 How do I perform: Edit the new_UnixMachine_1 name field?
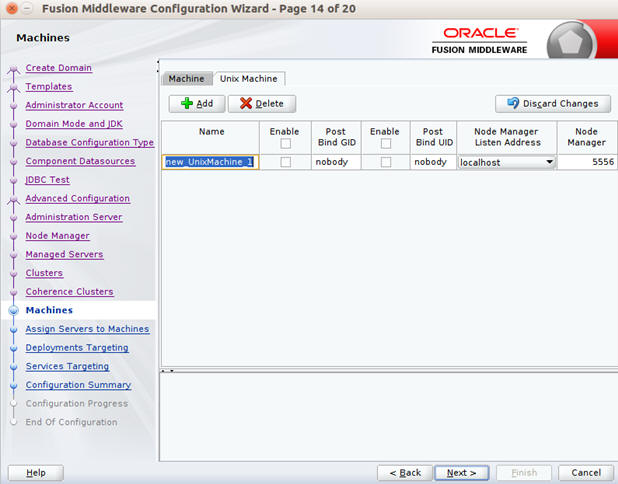coord(210,162)
